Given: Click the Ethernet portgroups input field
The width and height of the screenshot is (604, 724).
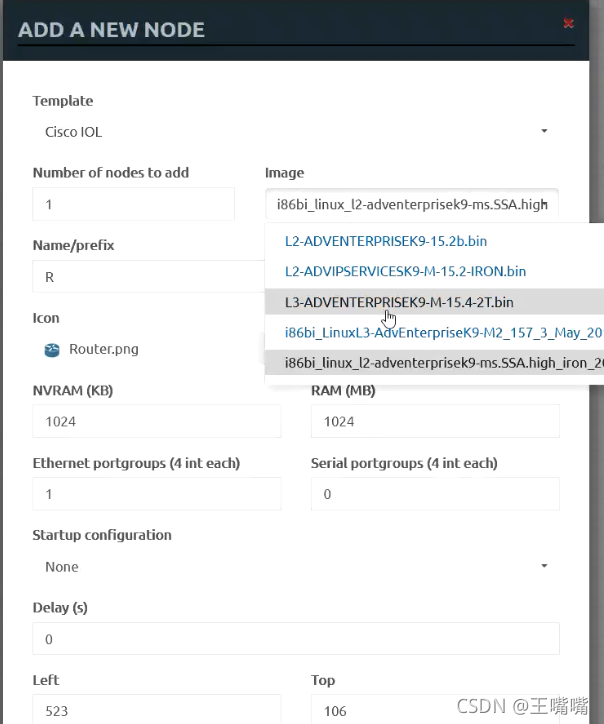Looking at the screenshot, I should (157, 494).
